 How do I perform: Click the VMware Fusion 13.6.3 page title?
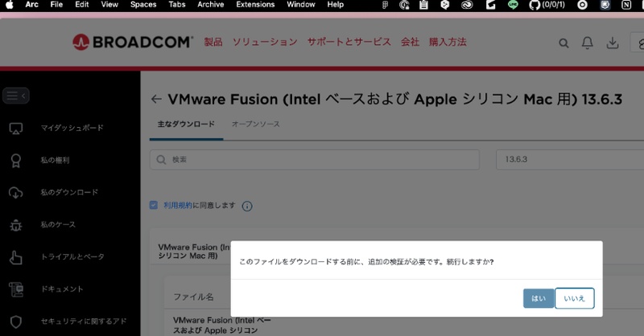point(394,100)
